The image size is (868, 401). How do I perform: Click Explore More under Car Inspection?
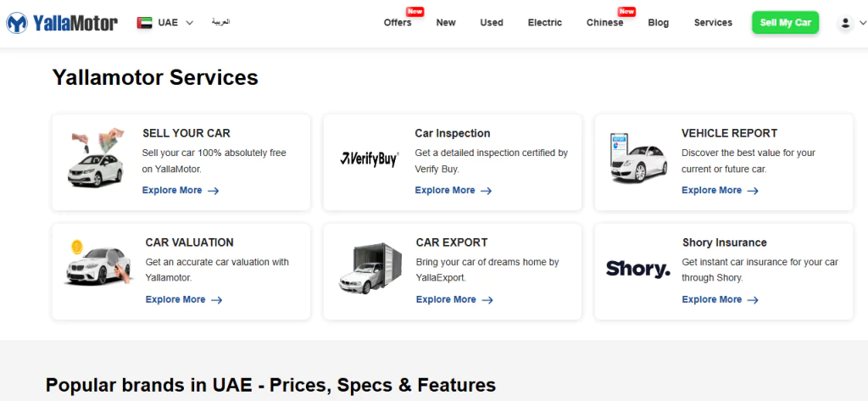453,191
